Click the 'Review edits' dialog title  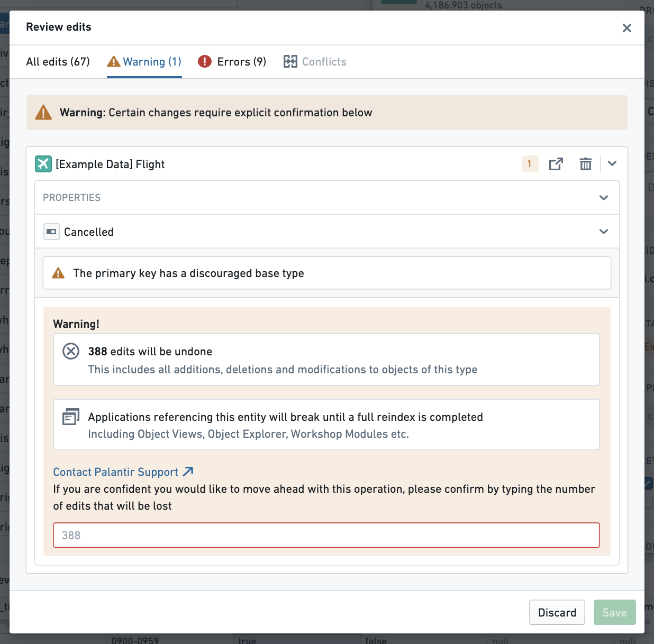59,27
